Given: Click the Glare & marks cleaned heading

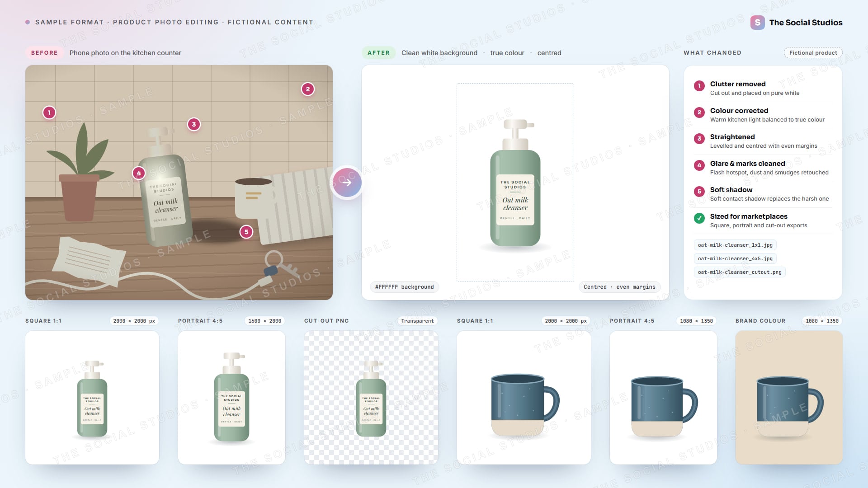Looking at the screenshot, I should tap(748, 164).
